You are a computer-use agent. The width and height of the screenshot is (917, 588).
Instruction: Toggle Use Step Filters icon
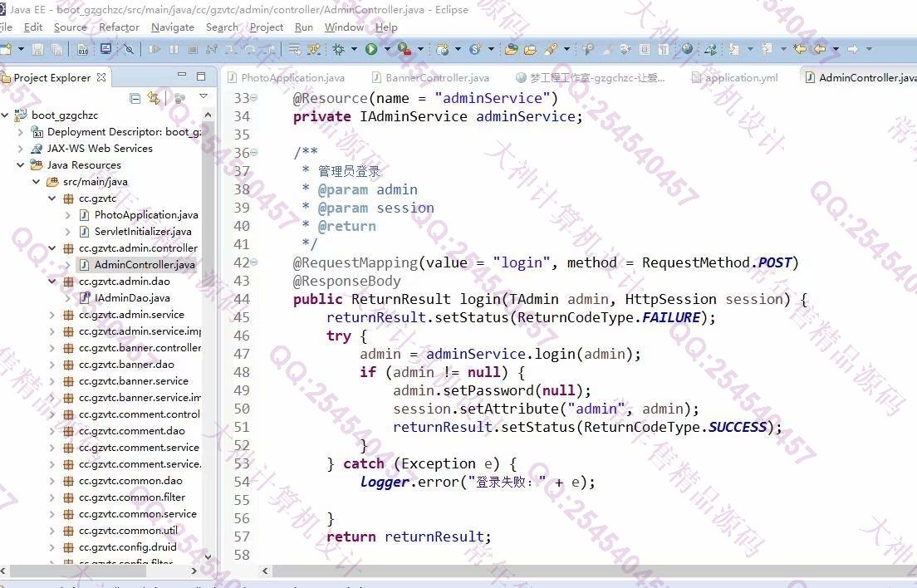click(x=314, y=50)
